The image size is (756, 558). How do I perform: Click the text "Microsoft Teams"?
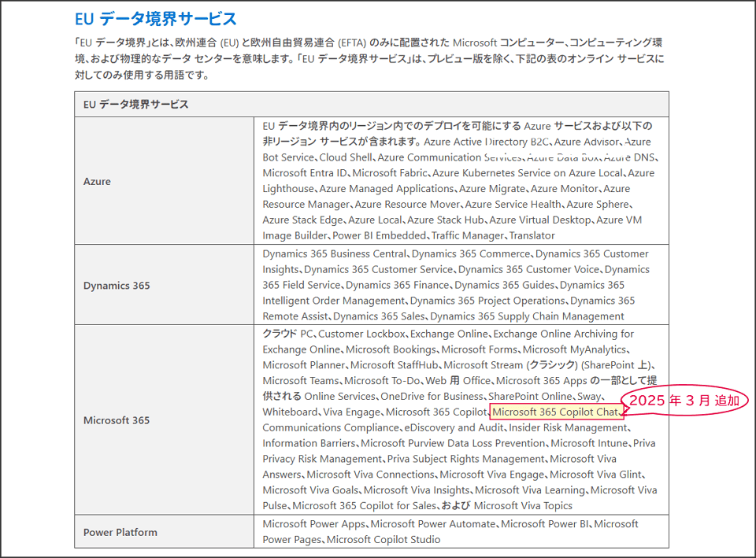coord(301,380)
